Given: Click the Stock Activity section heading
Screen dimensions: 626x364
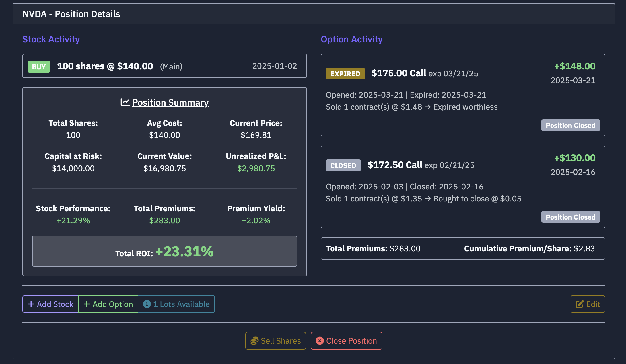Looking at the screenshot, I should 51,39.
